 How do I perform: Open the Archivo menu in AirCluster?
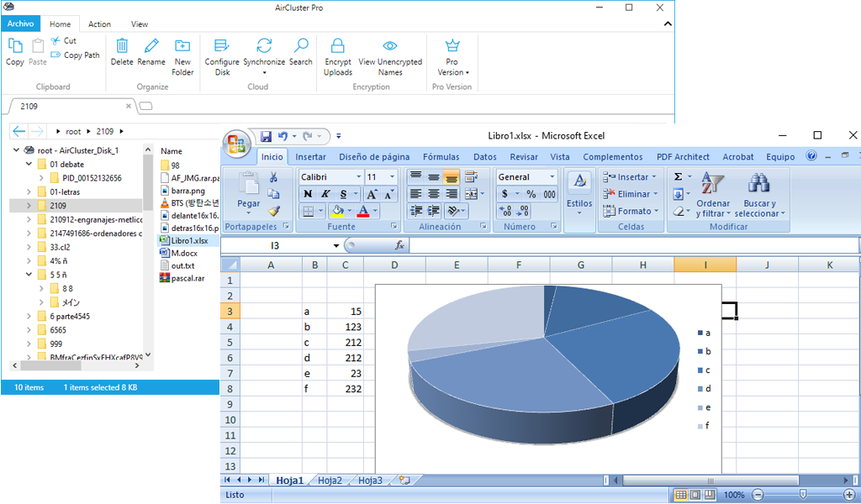point(20,24)
